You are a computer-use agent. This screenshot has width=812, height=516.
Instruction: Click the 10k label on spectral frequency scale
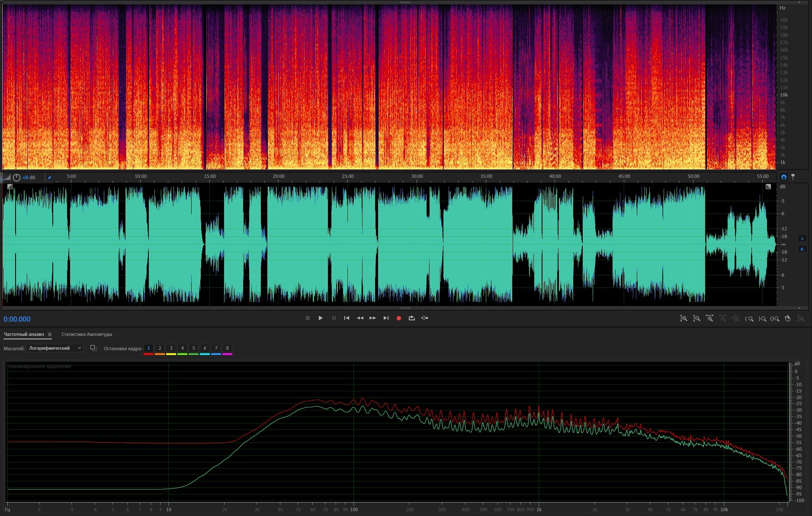pos(784,95)
